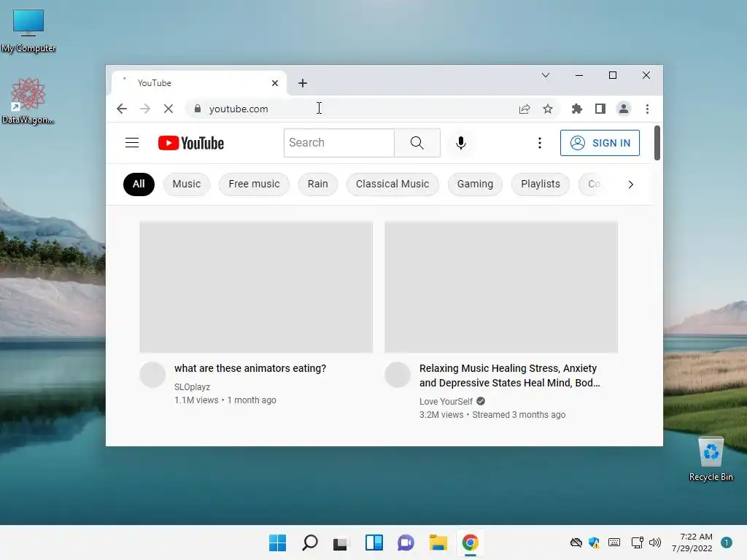Click the OneDrive cloud tray icon

[x=576, y=542]
